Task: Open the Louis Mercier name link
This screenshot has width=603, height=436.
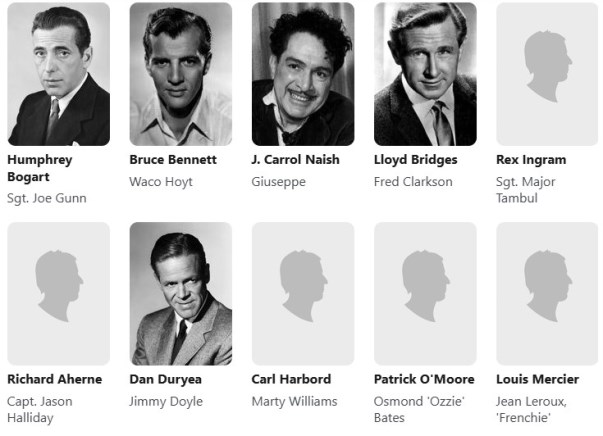Action: pos(538,379)
